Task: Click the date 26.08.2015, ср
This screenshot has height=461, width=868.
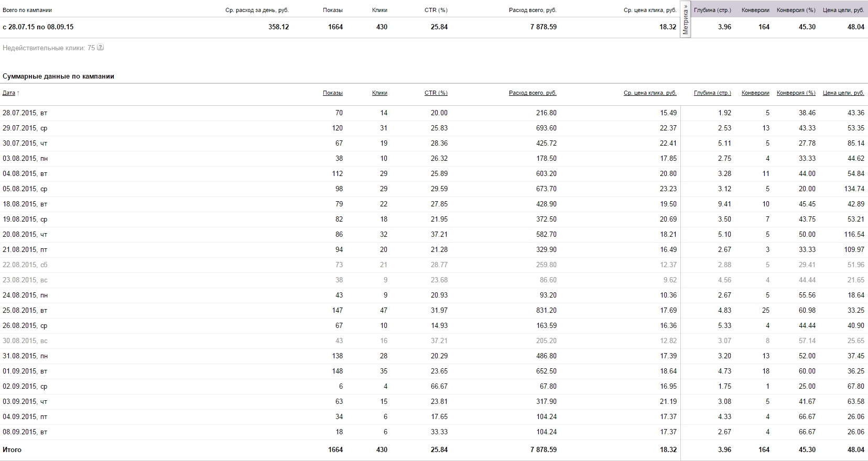Action: pos(25,325)
